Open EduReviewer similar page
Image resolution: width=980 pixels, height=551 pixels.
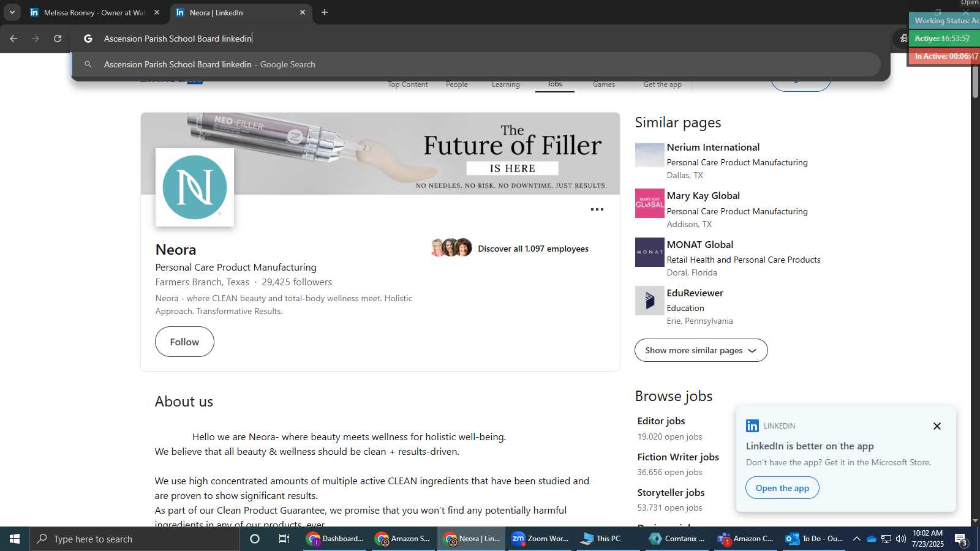695,293
